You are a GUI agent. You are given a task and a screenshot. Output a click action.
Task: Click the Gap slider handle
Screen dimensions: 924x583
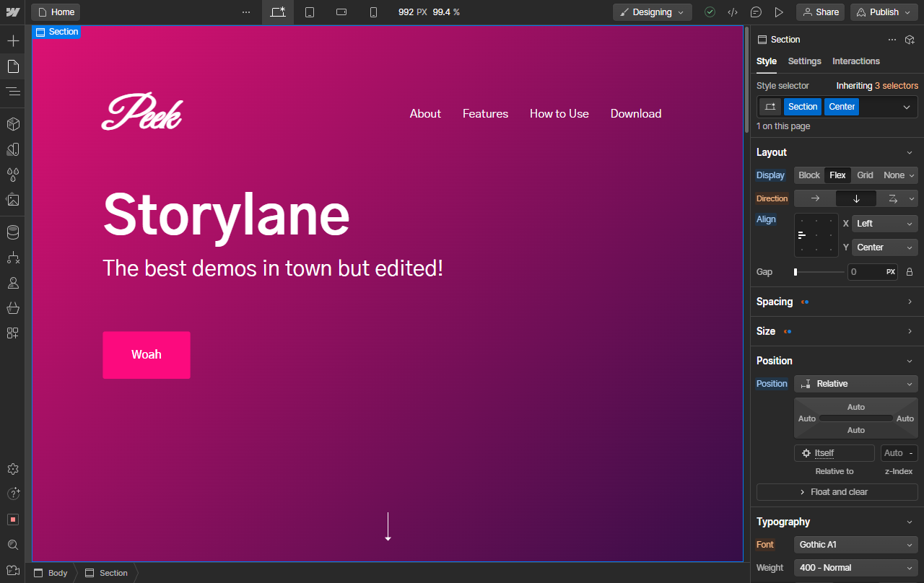click(x=796, y=272)
